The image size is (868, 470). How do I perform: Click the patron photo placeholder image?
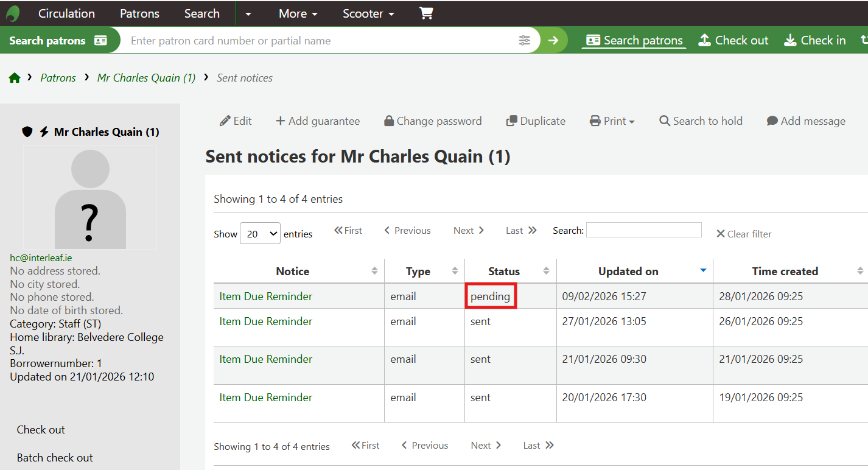[x=90, y=197]
